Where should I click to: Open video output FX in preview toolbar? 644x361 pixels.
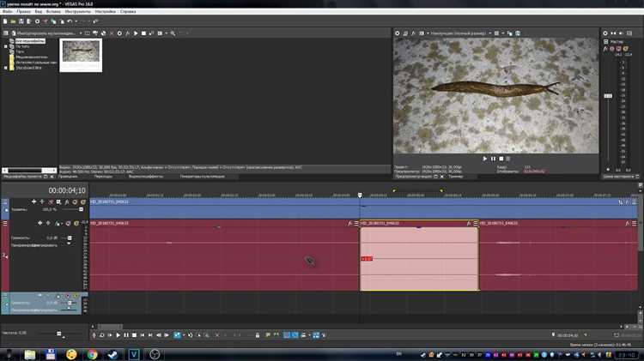[414, 33]
